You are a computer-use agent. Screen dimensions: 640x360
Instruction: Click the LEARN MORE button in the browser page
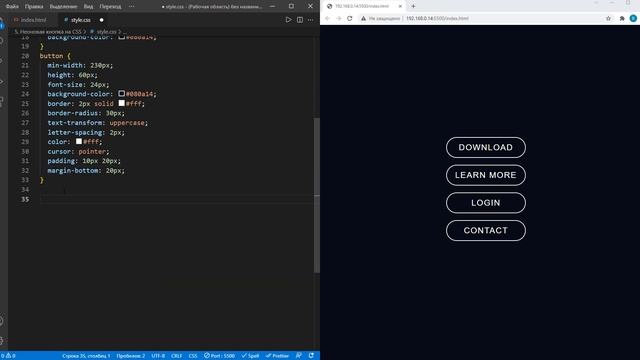(x=486, y=175)
